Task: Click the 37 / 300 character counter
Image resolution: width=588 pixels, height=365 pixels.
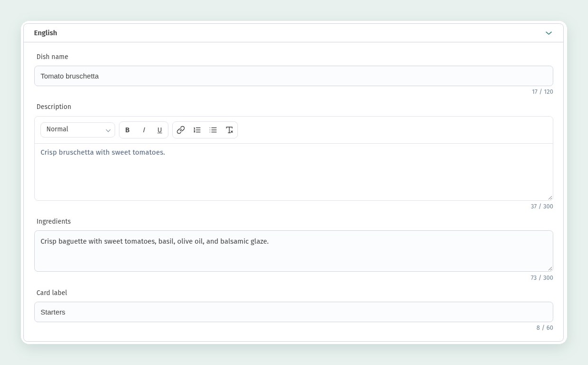Action: point(542,207)
